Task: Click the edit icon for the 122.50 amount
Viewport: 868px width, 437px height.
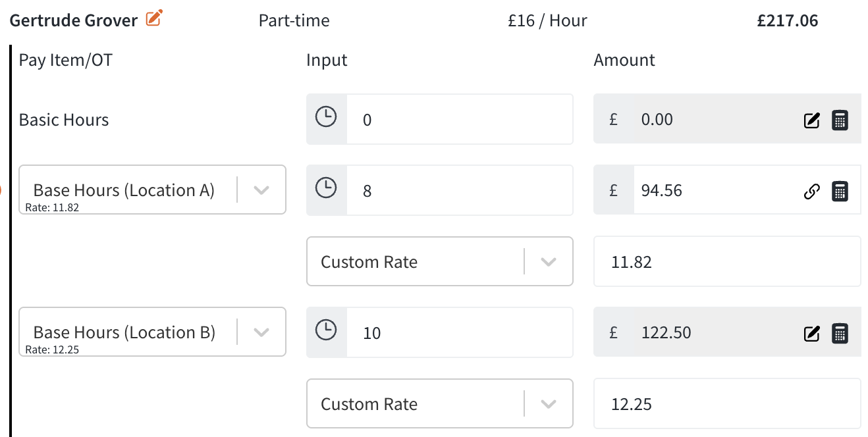Action: point(812,334)
